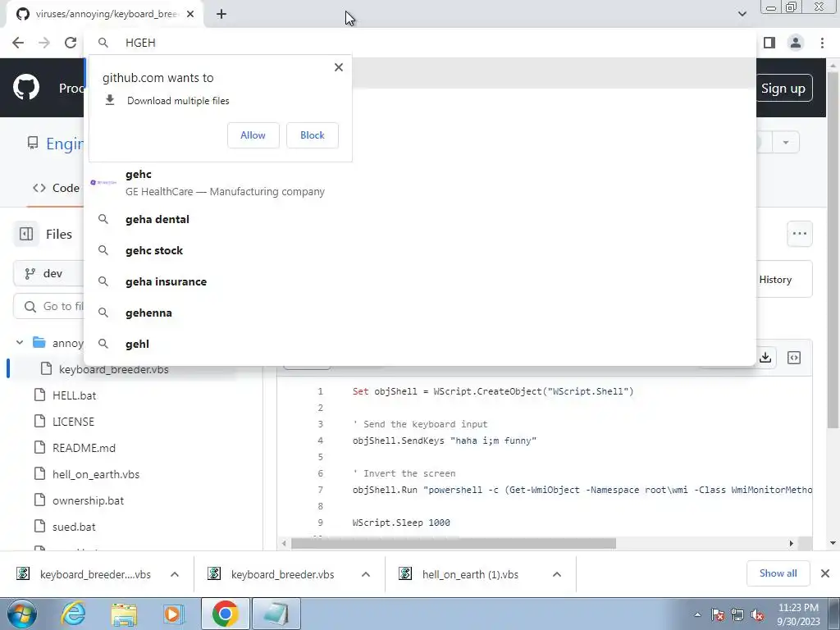Toggle symbols panel icon beside download
The width and height of the screenshot is (840, 630).
[x=794, y=358]
